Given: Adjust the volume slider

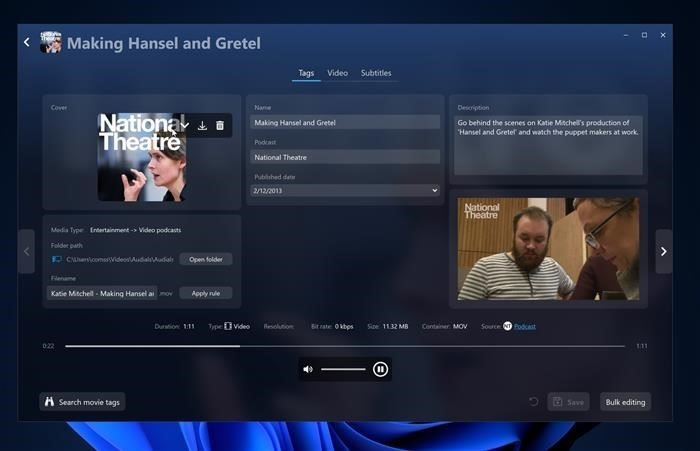Looking at the screenshot, I should pos(343,369).
